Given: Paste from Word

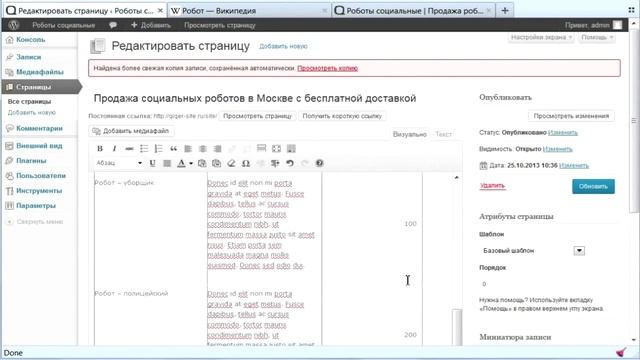Looking at the screenshot, I should (x=216, y=163).
